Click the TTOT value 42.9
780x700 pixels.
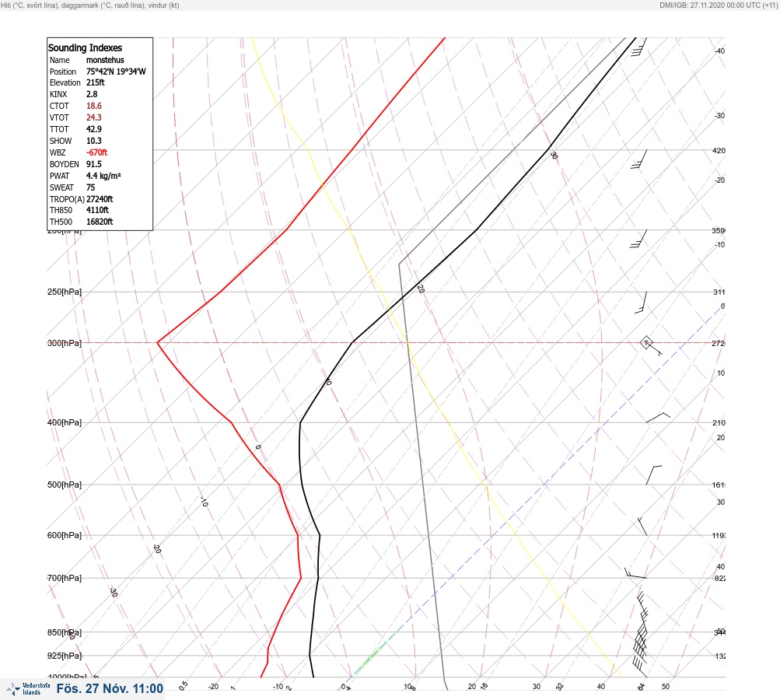pos(93,129)
